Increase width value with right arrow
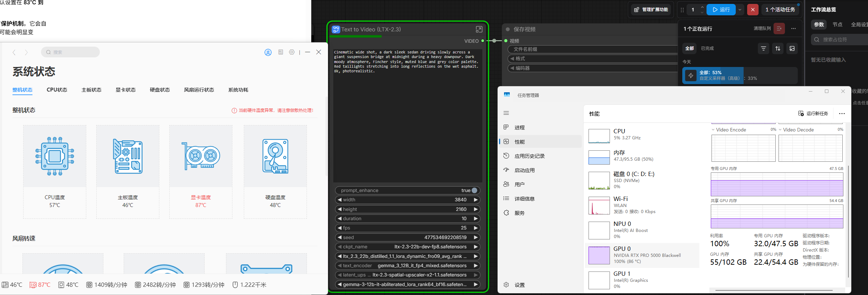Image resolution: width=868 pixels, height=295 pixels. [476, 200]
